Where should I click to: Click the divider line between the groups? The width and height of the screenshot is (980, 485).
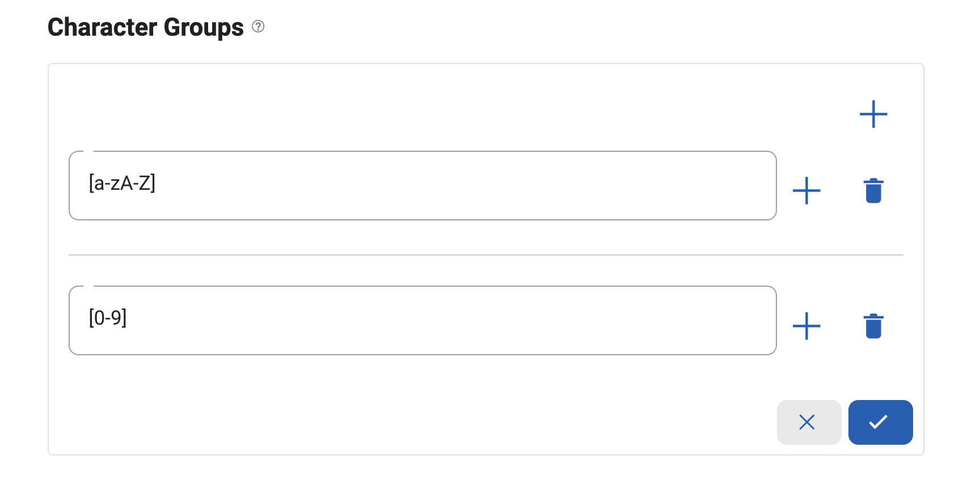coord(485,255)
